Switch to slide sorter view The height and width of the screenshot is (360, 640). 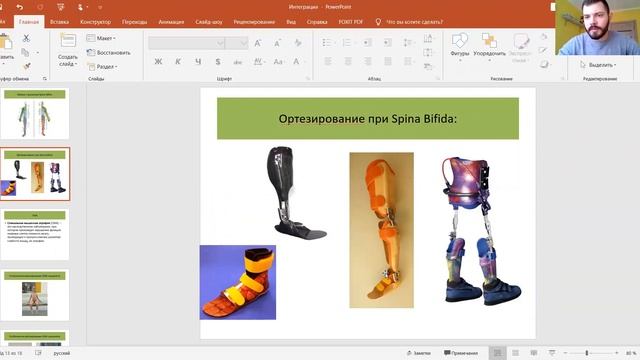tap(516, 353)
